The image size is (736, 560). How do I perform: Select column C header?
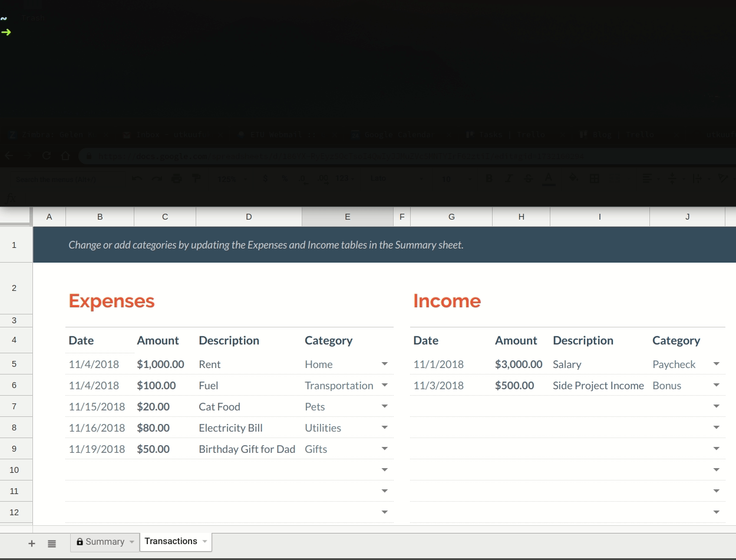[165, 217]
